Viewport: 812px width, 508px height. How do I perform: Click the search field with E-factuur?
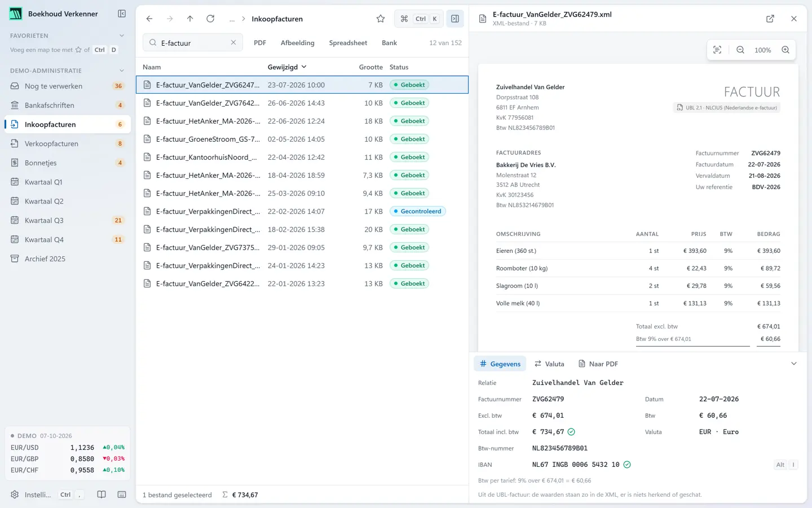tap(193, 42)
